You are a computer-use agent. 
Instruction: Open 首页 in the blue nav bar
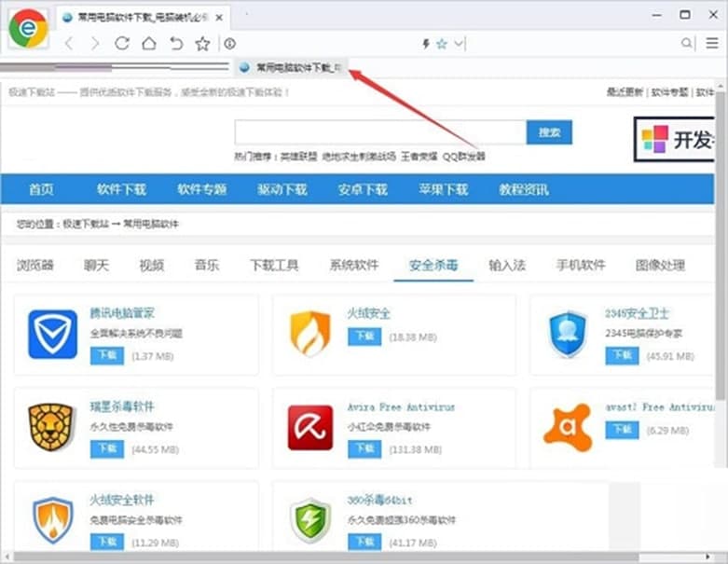tap(41, 189)
